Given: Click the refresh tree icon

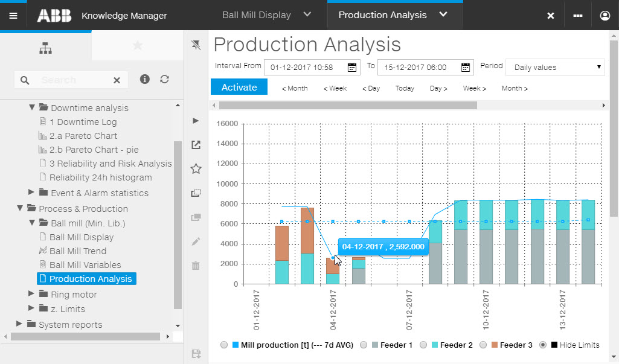Looking at the screenshot, I should point(164,79).
